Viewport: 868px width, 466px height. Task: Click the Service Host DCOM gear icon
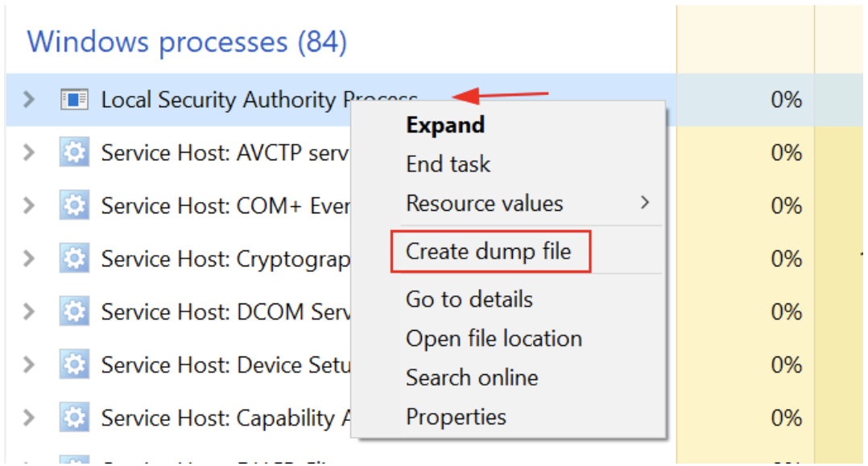pos(74,311)
